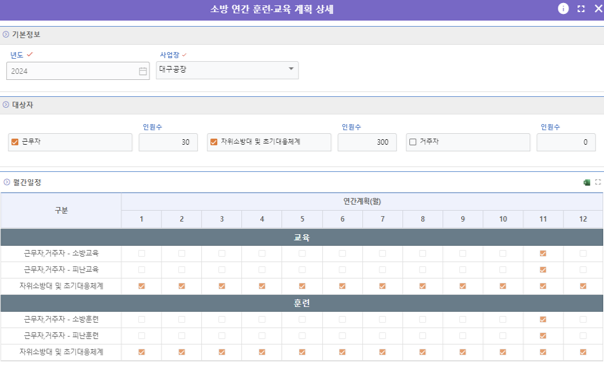Open the 사업장 dropdown showing 대구공장

pyautogui.click(x=227, y=70)
